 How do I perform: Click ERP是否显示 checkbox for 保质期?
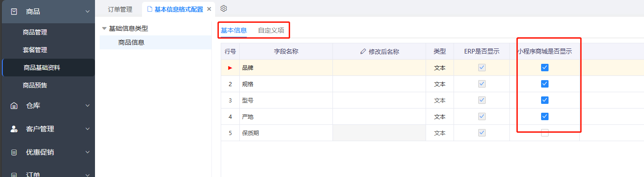[482, 133]
